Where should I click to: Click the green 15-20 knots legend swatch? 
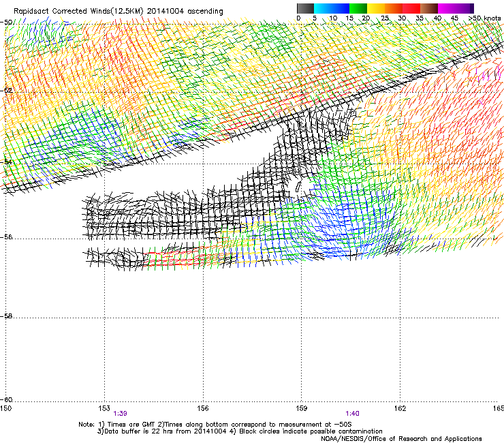click(358, 8)
